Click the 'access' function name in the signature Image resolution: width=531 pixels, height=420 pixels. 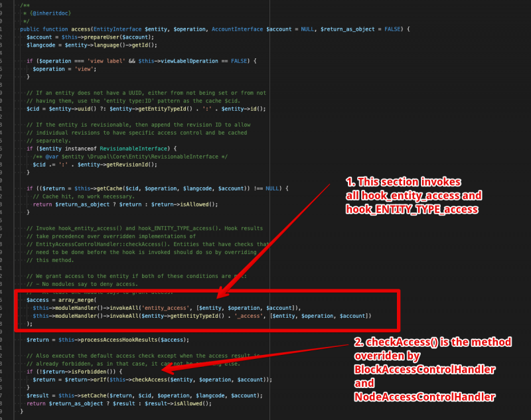(x=80, y=29)
